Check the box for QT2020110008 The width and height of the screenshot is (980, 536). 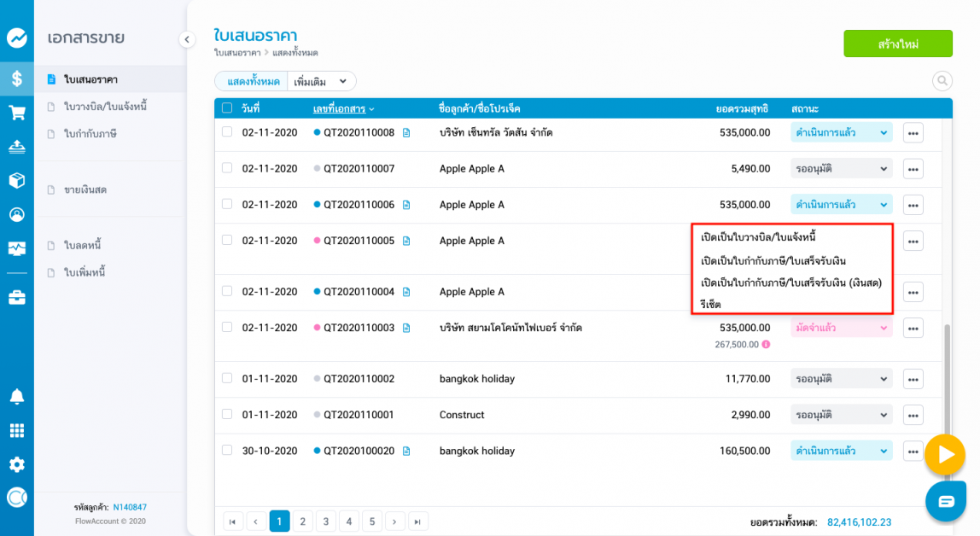tap(227, 131)
